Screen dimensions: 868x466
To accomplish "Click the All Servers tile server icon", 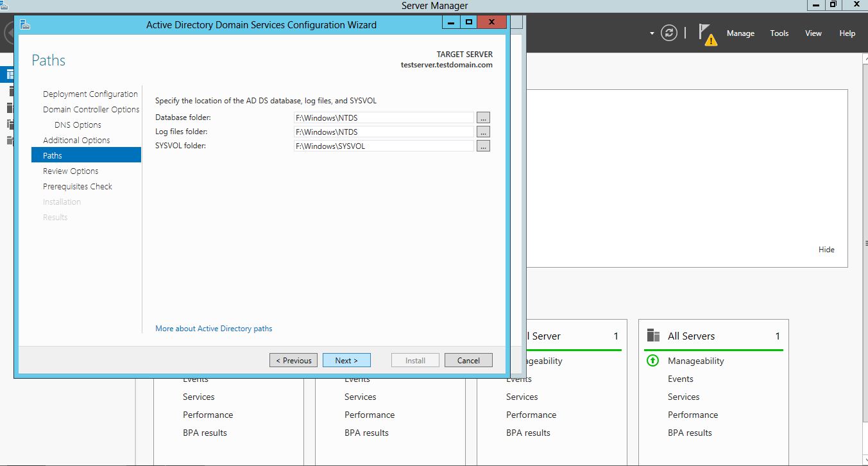I will (653, 336).
